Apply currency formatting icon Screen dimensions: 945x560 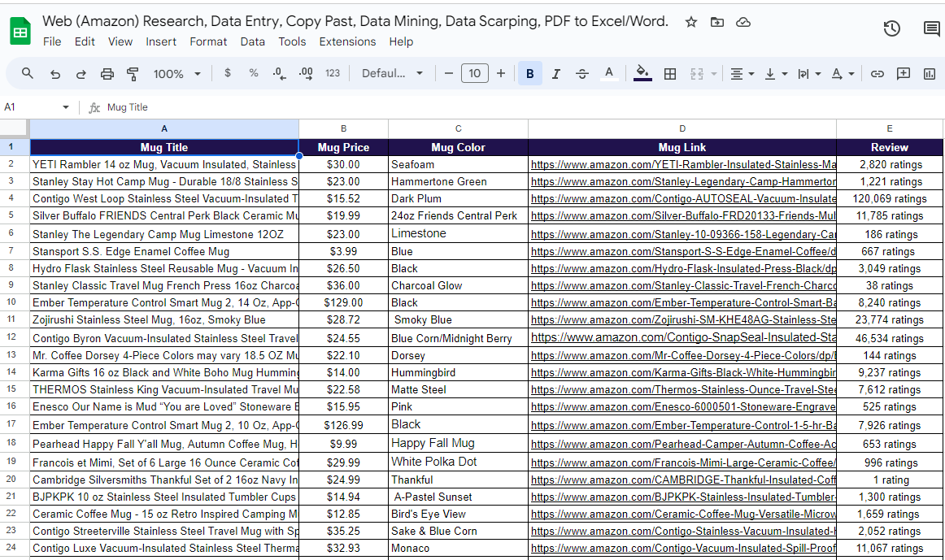coord(227,73)
